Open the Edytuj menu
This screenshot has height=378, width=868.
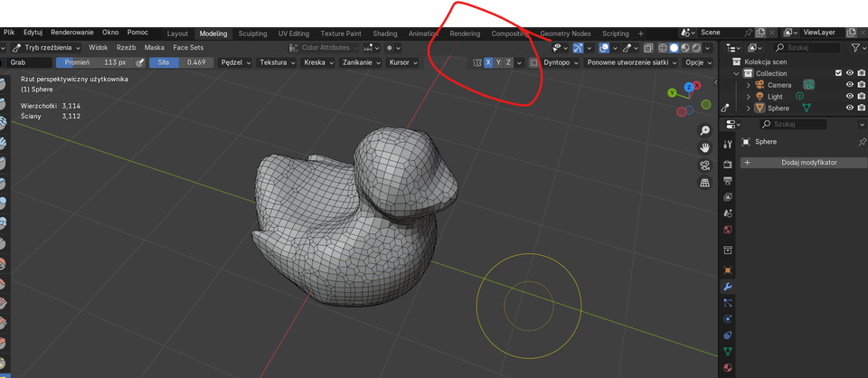point(33,33)
